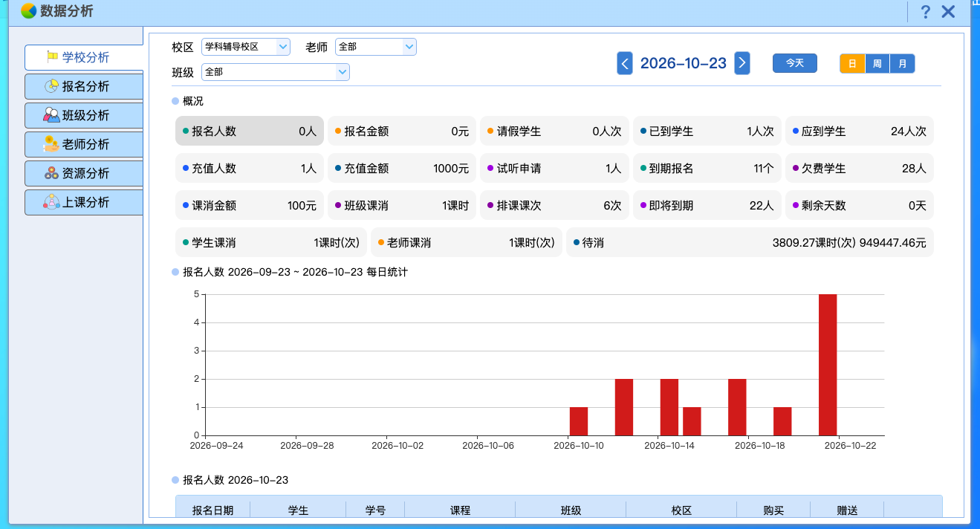Switch to the 学校分析 tab
Image resolution: width=980 pixels, height=529 pixels.
pos(84,57)
